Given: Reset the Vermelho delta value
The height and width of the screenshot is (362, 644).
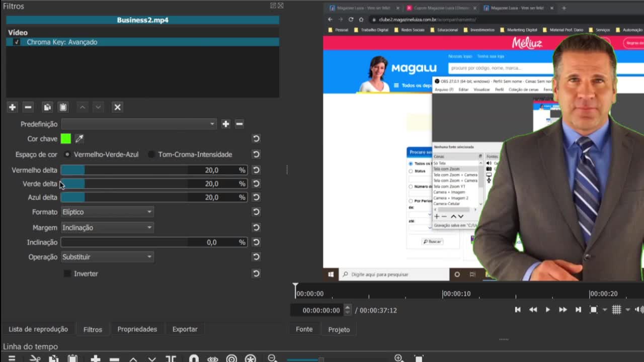Looking at the screenshot, I should (x=256, y=170).
